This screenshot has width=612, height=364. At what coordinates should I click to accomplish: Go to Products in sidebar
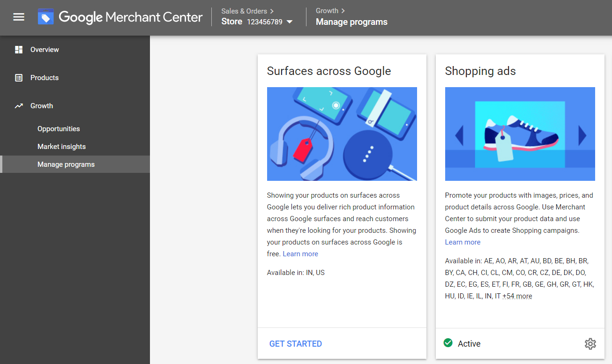pyautogui.click(x=45, y=78)
